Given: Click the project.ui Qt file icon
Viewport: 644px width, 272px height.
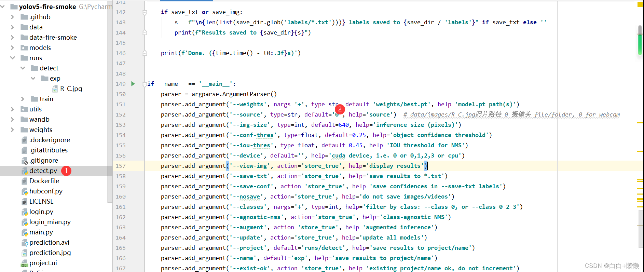Looking at the screenshot, I should coord(24,263).
